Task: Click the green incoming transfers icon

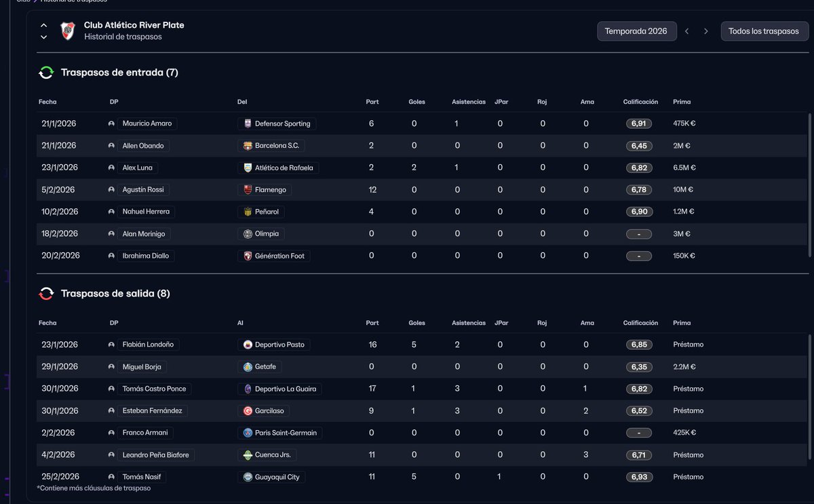Action: click(x=46, y=73)
